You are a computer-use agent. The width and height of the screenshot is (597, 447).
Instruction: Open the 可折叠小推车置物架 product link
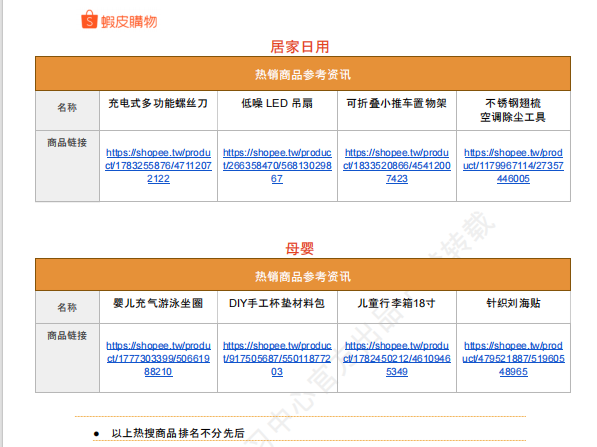tap(397, 166)
